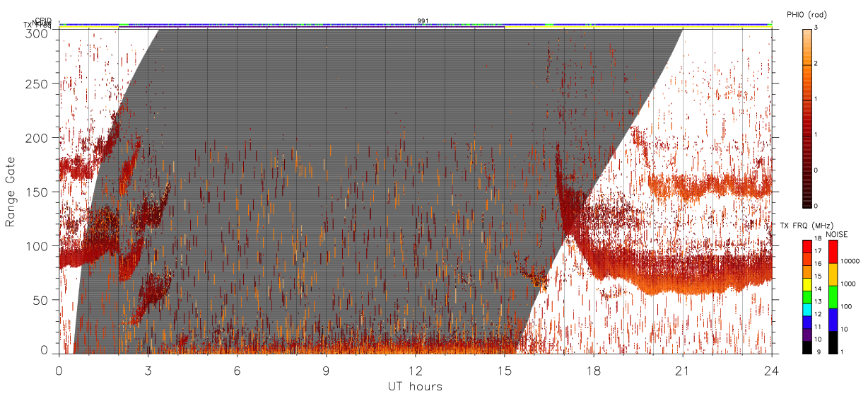Screen dimensions: 868x401
Task: Click the 150 tick on Range Gate axis
Action: point(37,192)
